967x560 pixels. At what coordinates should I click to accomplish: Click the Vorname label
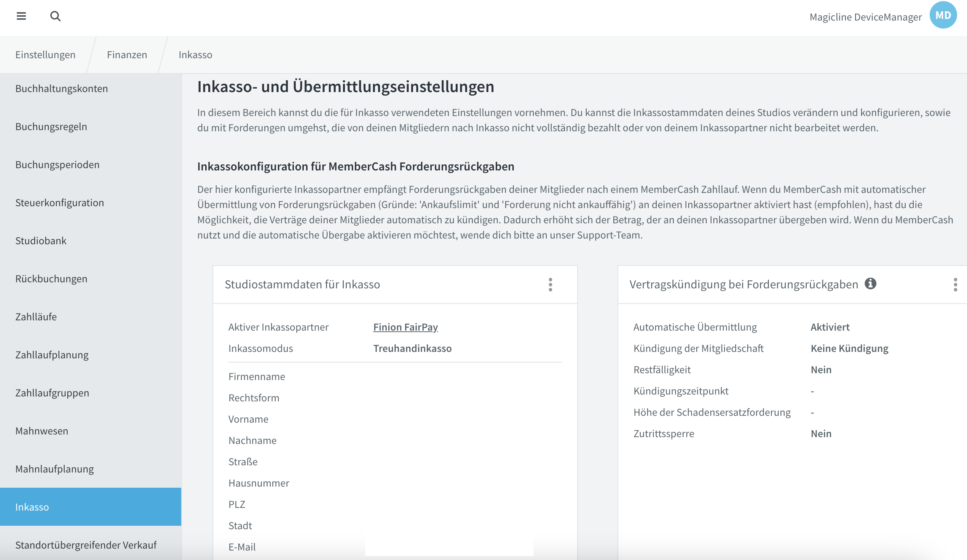[x=248, y=419]
